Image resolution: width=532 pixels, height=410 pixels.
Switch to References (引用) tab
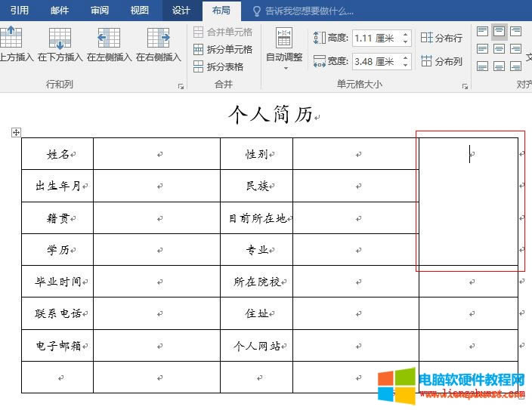tap(20, 11)
